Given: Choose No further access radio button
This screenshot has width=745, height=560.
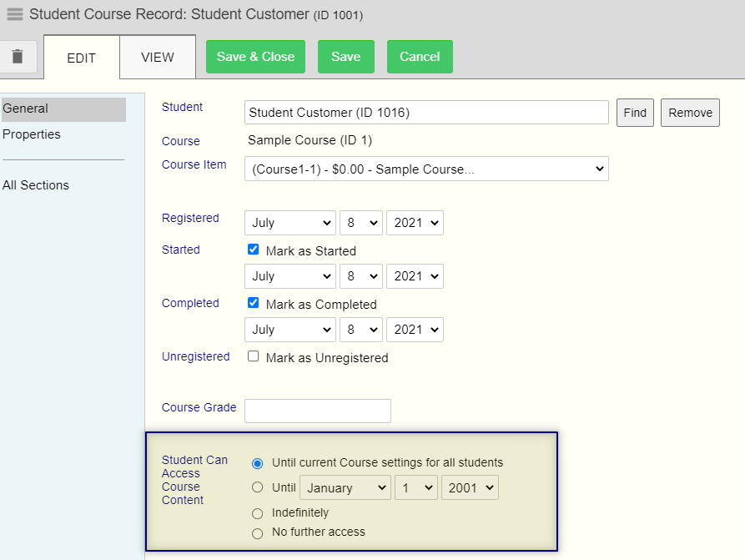Looking at the screenshot, I should pos(258,533).
